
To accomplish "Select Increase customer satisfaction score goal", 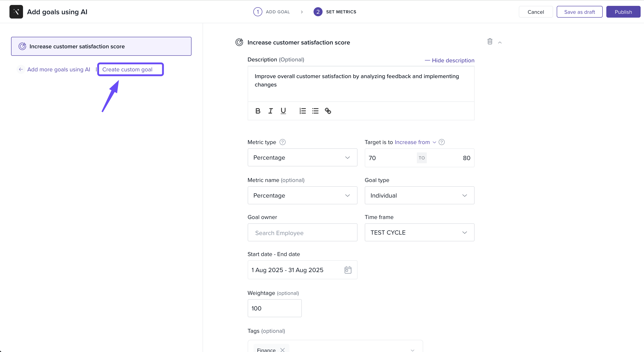I will [x=101, y=46].
